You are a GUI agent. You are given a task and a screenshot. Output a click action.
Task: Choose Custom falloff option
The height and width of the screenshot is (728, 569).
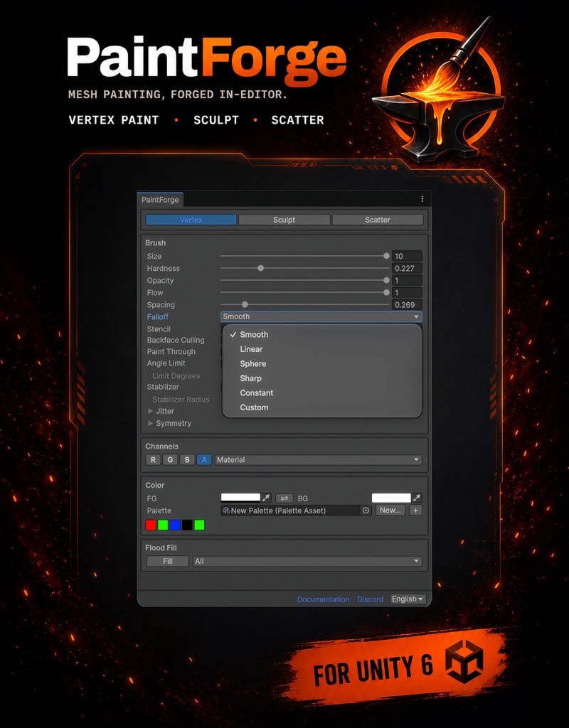click(x=322, y=407)
